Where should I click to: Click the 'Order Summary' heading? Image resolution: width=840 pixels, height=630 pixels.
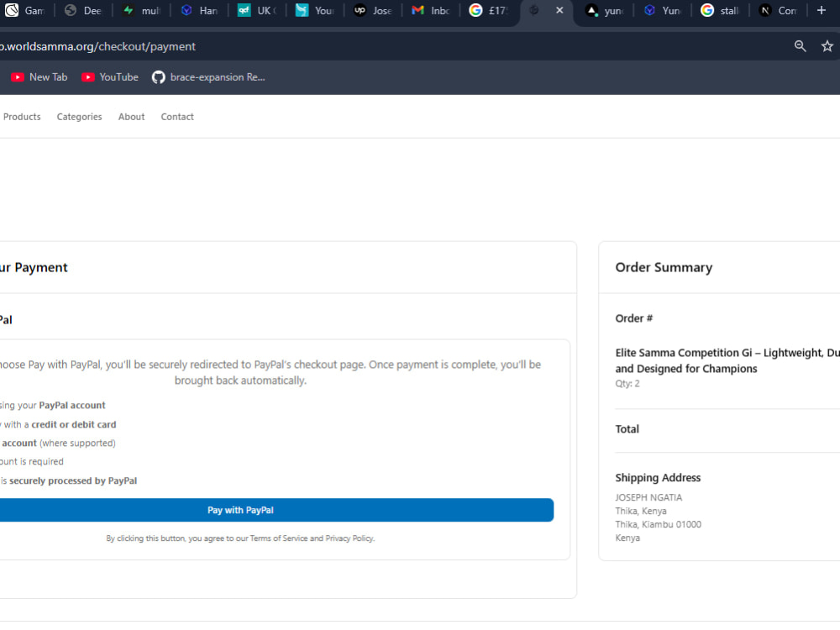click(664, 267)
